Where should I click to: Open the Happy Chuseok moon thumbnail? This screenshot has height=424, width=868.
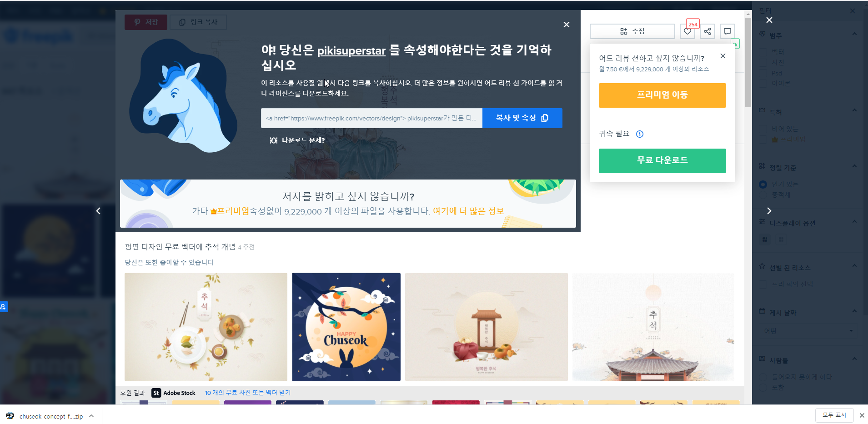tap(346, 327)
